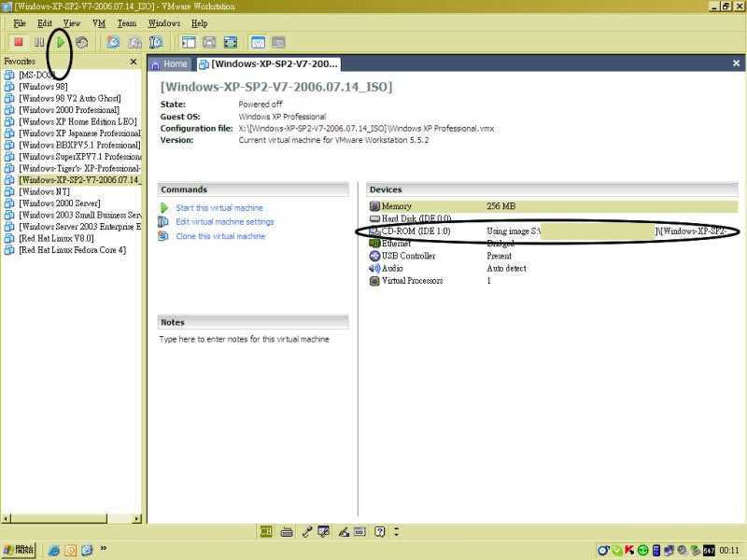This screenshot has width=747, height=560.
Task: Select [Windows BBXPV5.1 Professional] favorite
Action: click(79, 146)
